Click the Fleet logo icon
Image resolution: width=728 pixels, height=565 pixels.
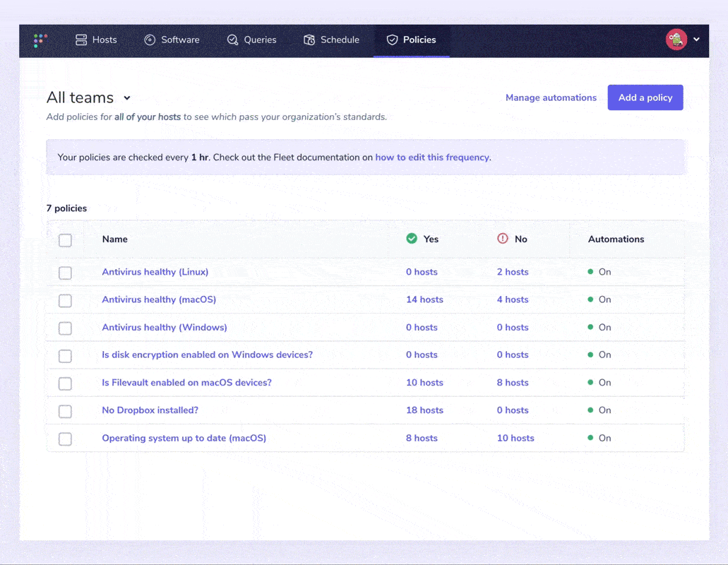point(40,40)
